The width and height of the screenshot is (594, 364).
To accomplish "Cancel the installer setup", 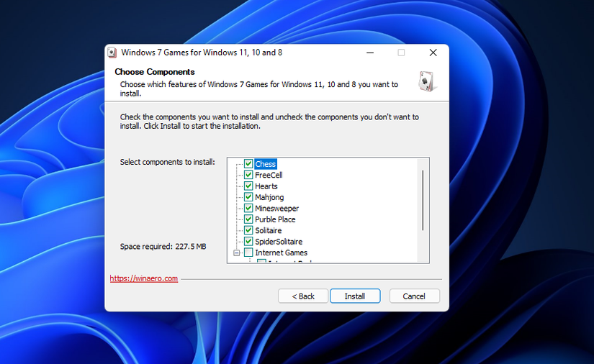I will [415, 296].
